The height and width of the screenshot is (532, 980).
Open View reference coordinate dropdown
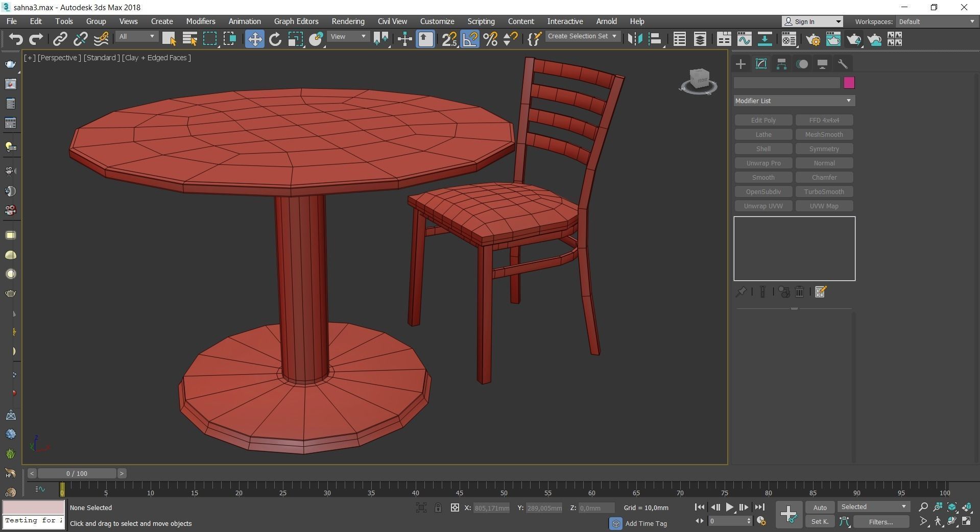click(348, 36)
